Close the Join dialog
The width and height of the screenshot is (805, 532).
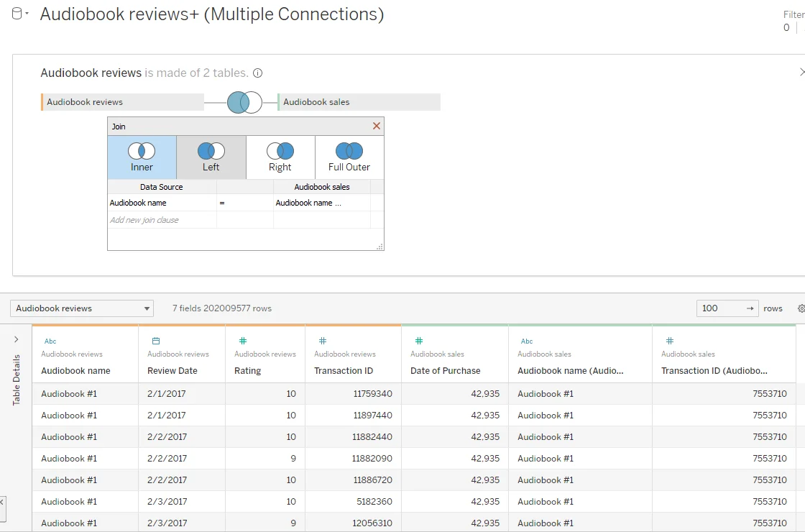376,127
